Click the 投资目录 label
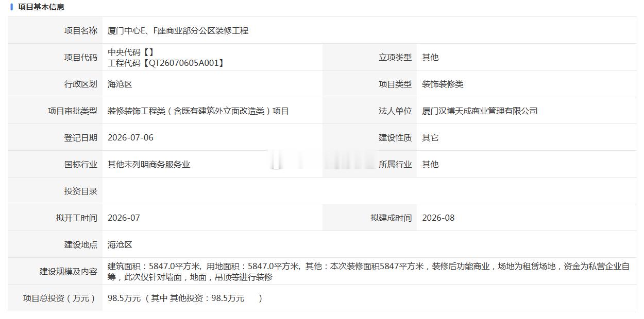This screenshot has height=319, width=644. [x=81, y=191]
